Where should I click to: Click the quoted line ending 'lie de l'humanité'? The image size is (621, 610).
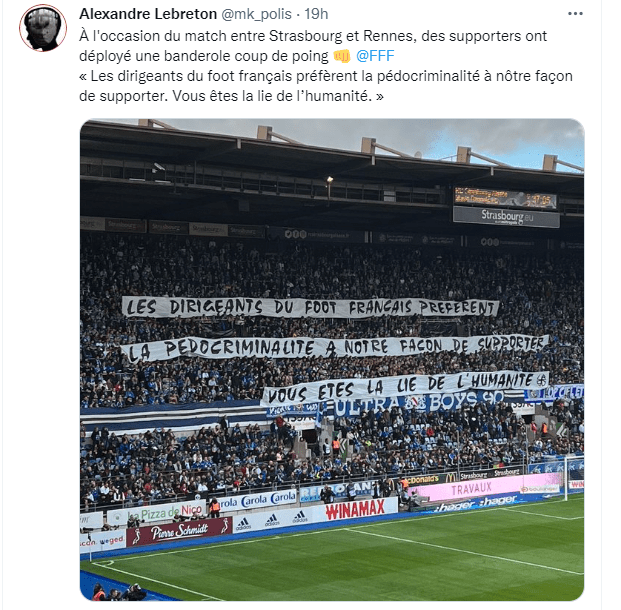click(326, 86)
